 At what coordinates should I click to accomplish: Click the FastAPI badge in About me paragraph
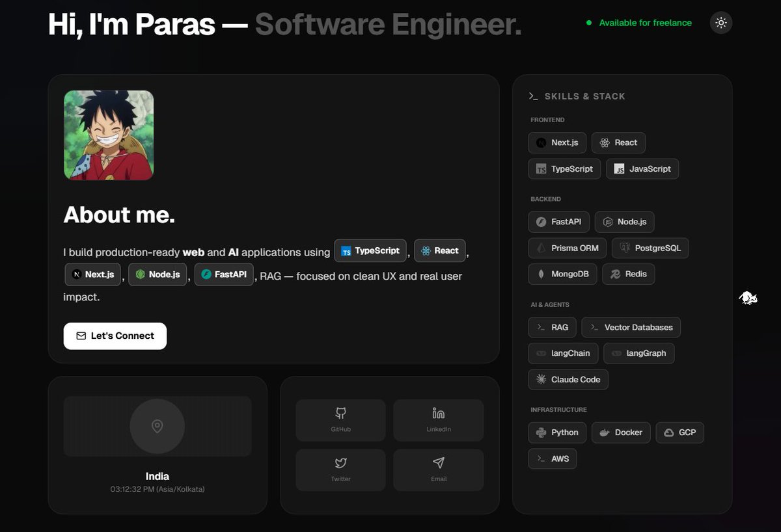point(224,274)
